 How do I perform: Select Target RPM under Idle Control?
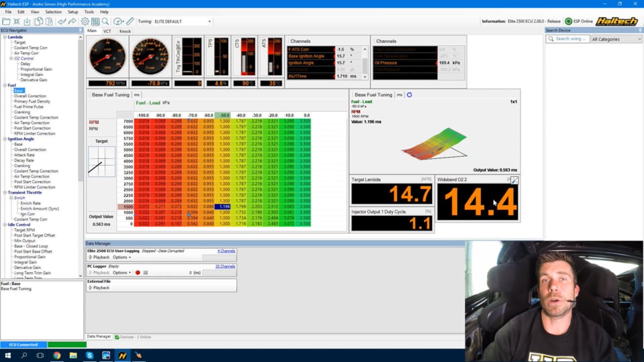(x=24, y=230)
